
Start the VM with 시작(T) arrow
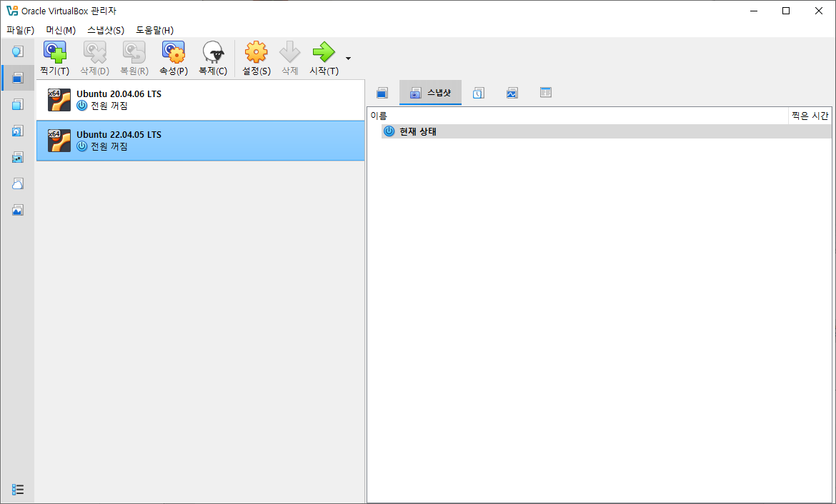click(x=324, y=59)
